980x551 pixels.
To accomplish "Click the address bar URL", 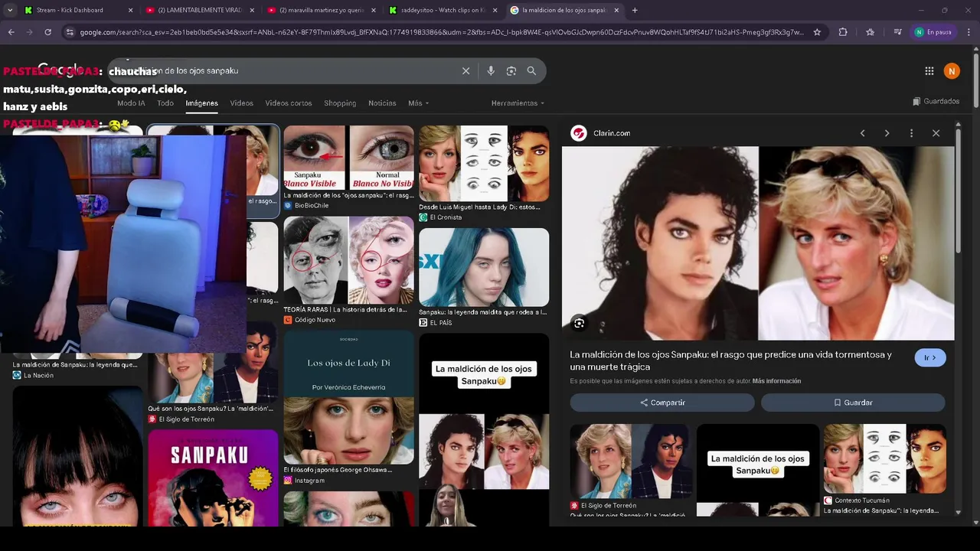I will tap(442, 32).
